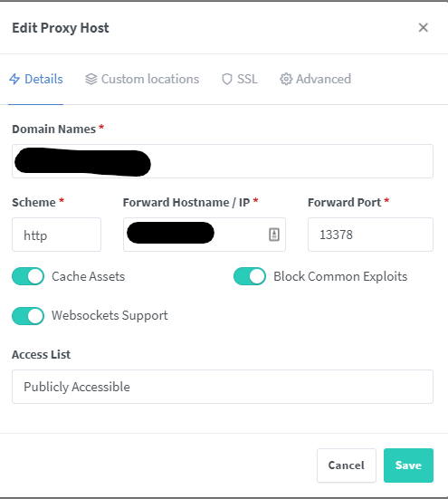Image resolution: width=448 pixels, height=499 pixels.
Task: Click the Forward Hostname / IP field
Action: click(205, 235)
